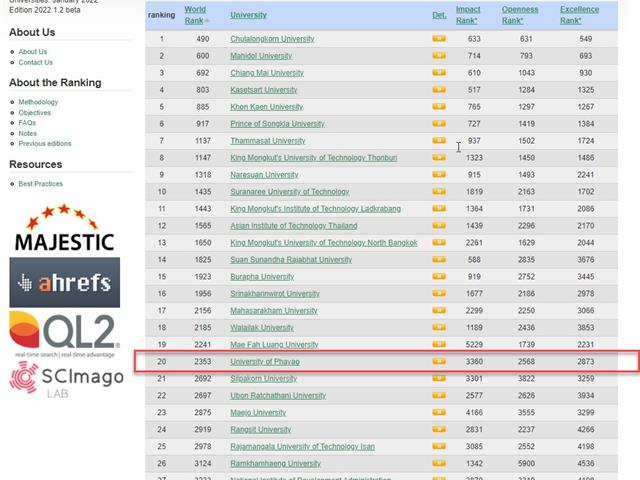Open the Objectives link

[35, 113]
